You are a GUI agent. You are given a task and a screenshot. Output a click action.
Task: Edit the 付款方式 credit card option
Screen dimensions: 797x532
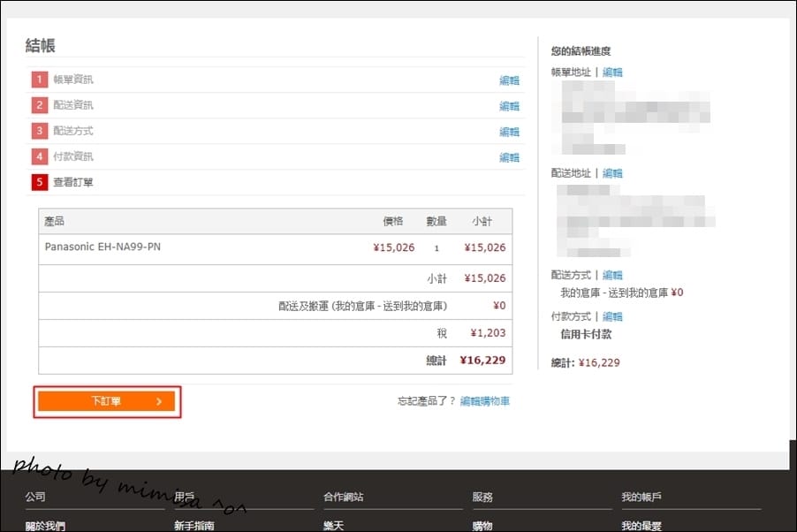[612, 315]
